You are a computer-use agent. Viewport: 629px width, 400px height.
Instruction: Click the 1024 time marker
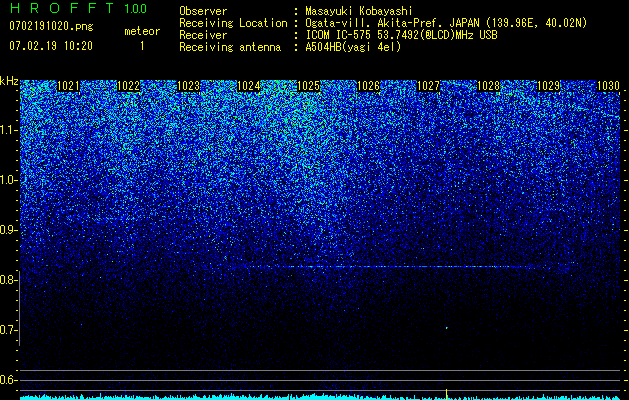click(249, 86)
